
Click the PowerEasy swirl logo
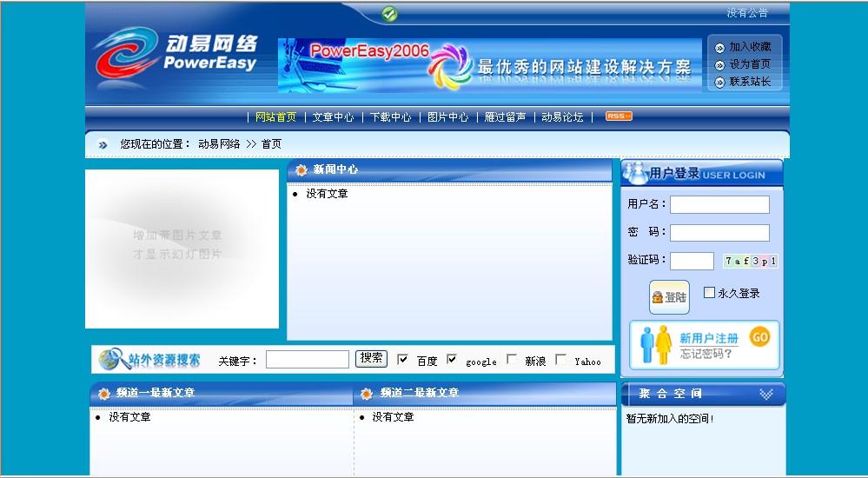click(126, 53)
